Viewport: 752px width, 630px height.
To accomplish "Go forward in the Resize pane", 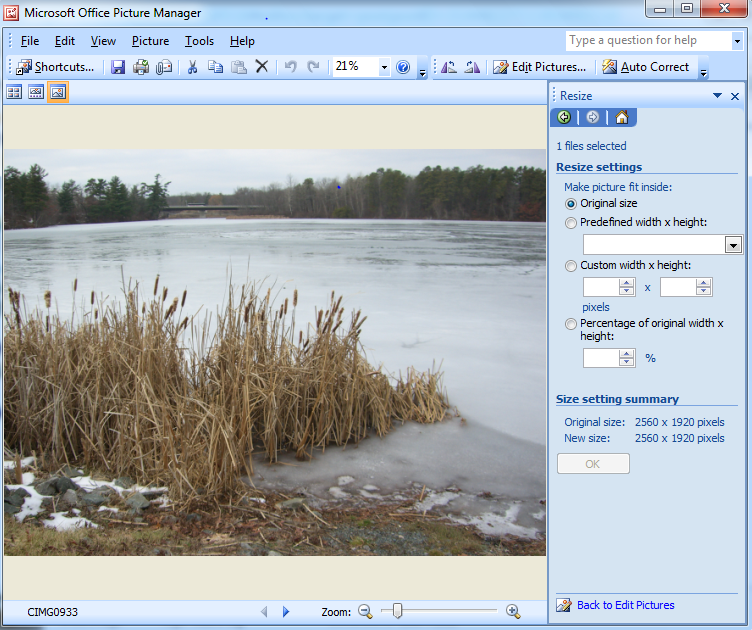I will [593, 117].
